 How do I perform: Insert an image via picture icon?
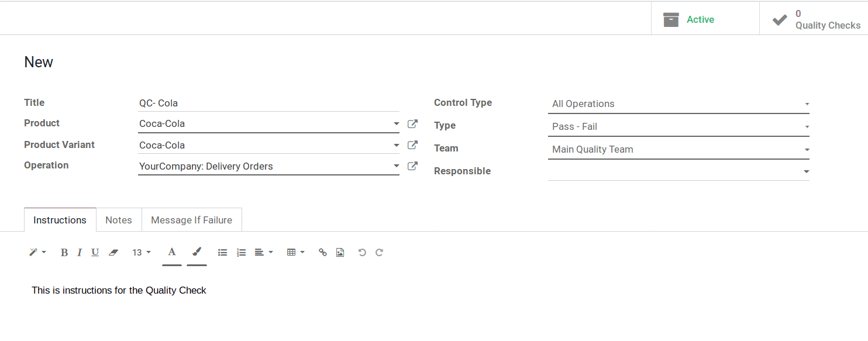(x=340, y=253)
